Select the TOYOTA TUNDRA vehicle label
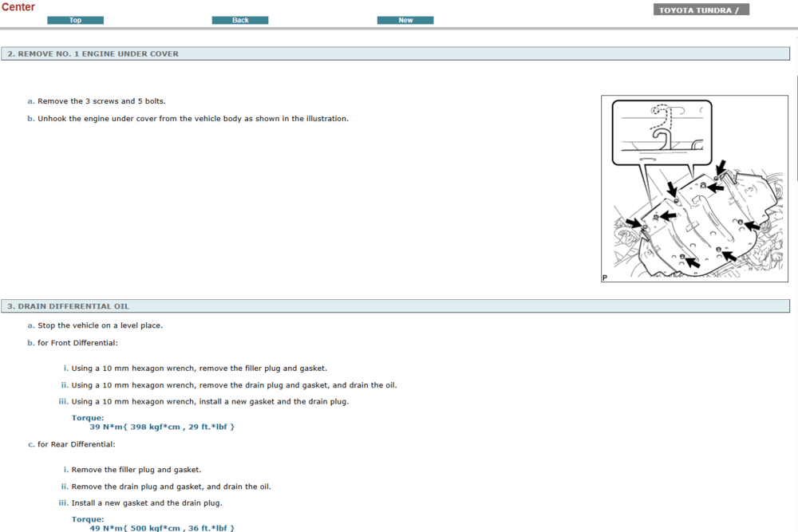Image resolution: width=798 pixels, height=532 pixels. tap(701, 10)
